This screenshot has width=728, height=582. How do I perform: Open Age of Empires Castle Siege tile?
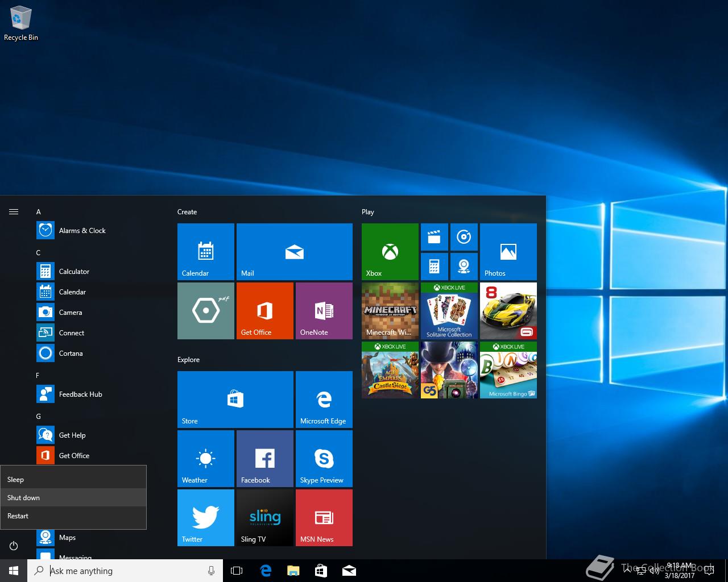390,370
